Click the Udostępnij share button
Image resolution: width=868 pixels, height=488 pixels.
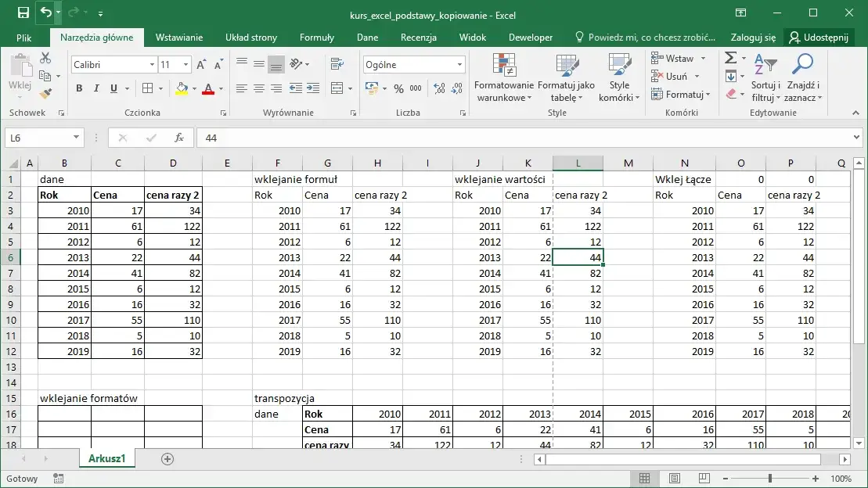coord(819,37)
